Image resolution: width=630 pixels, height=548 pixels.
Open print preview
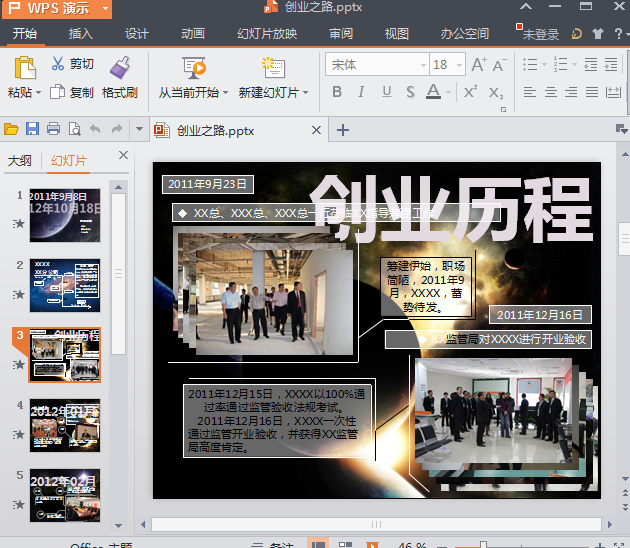pyautogui.click(x=74, y=129)
